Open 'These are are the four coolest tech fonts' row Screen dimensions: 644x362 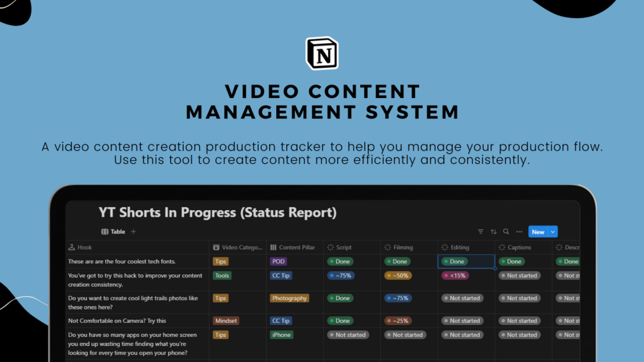122,261
